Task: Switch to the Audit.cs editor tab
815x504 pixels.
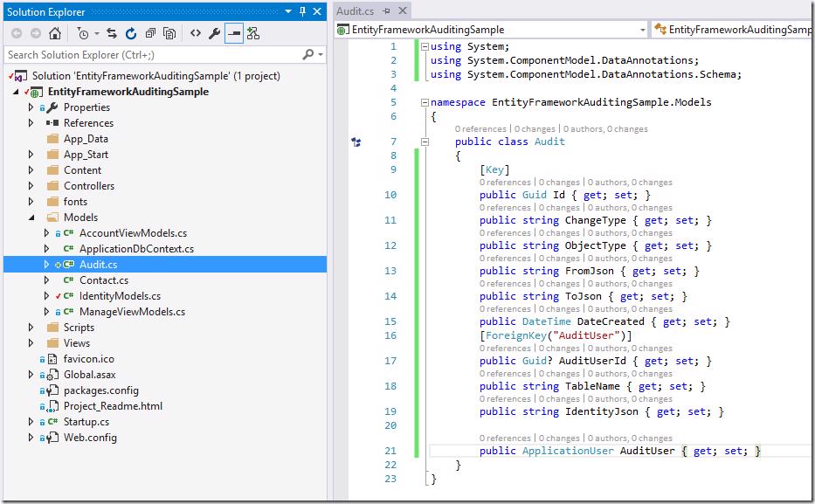Action: [355, 10]
